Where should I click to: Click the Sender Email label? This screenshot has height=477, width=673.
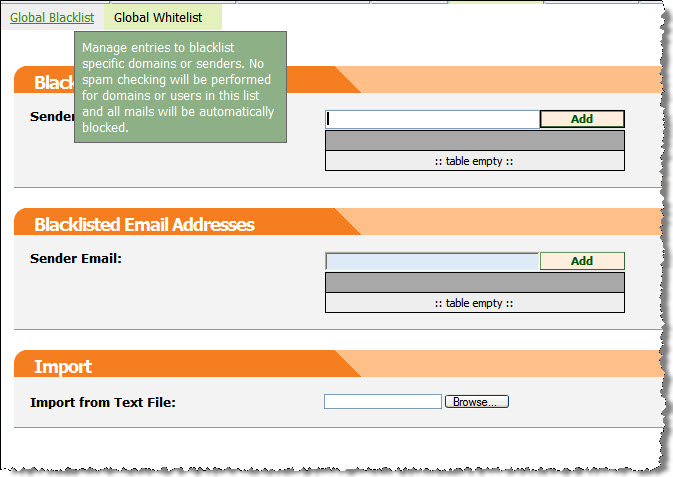[x=76, y=259]
